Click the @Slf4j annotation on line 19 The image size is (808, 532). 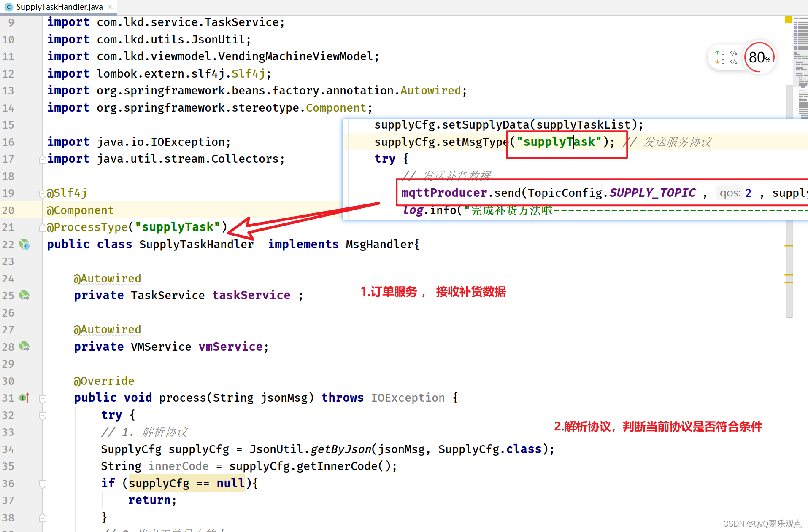click(67, 193)
